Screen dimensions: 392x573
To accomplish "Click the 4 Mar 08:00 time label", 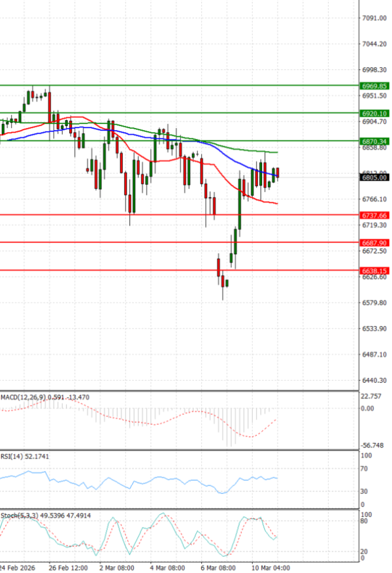I will (168, 568).
